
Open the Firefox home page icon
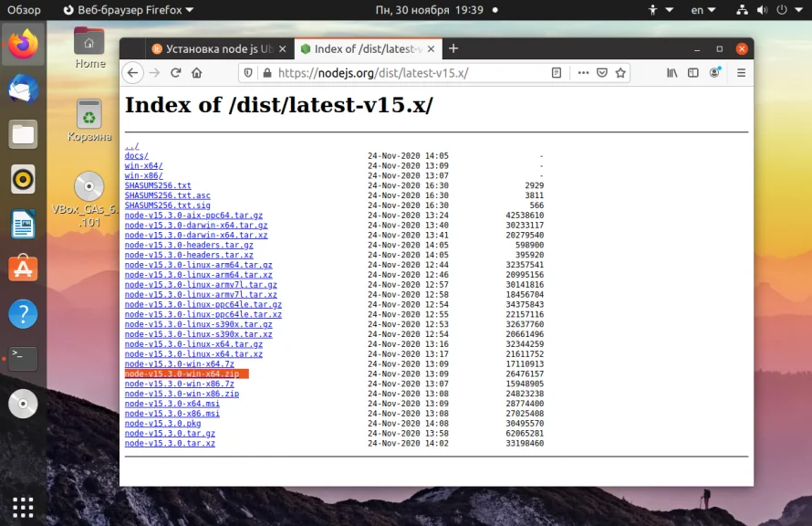pyautogui.click(x=197, y=73)
